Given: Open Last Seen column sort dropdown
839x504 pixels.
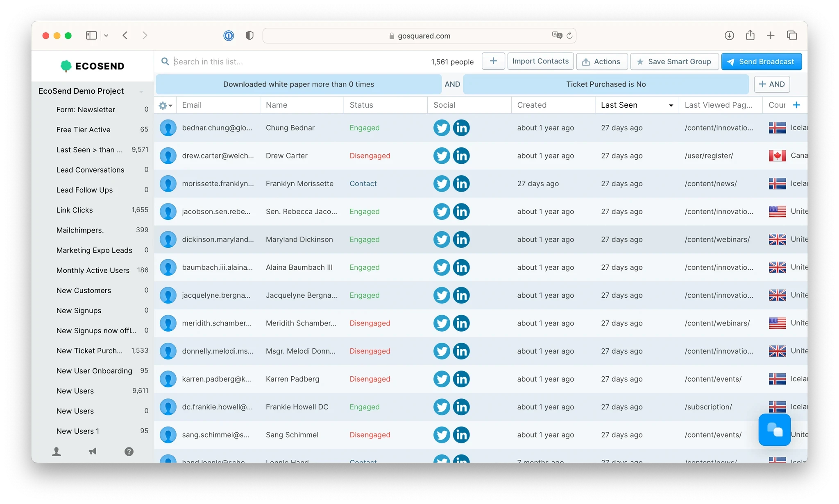Looking at the screenshot, I should (x=671, y=105).
